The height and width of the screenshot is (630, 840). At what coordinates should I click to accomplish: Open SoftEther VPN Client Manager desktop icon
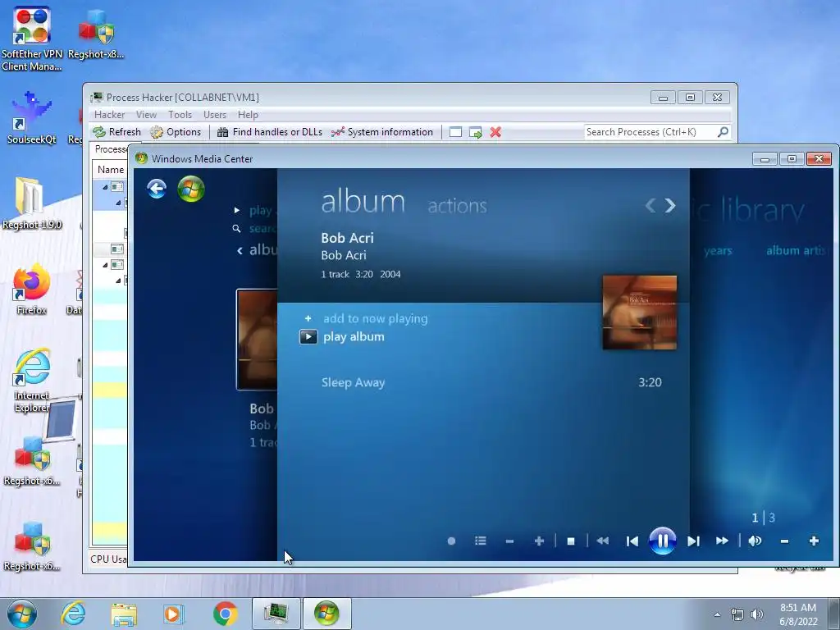[x=32, y=38]
